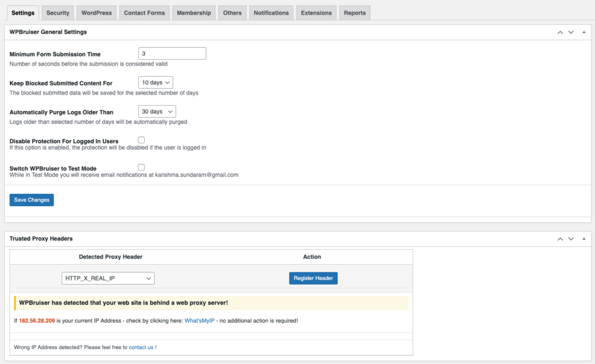595x364 pixels.
Task: Click the Trusted Proxy Headers title
Action: pyautogui.click(x=41, y=239)
